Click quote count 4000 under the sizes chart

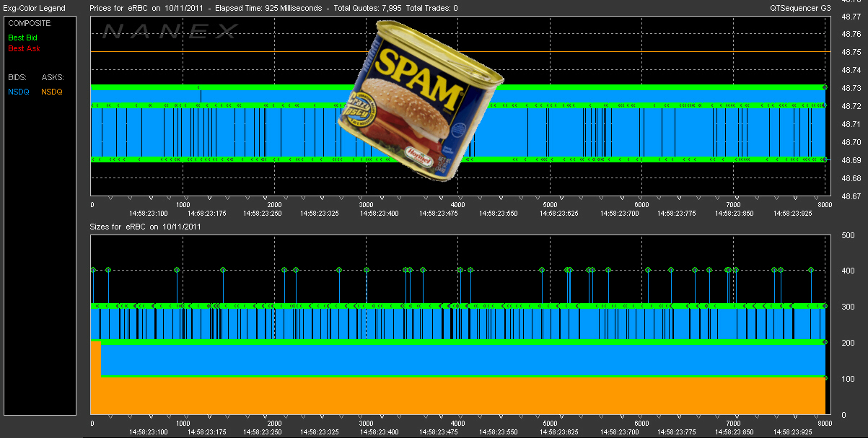[x=458, y=424]
